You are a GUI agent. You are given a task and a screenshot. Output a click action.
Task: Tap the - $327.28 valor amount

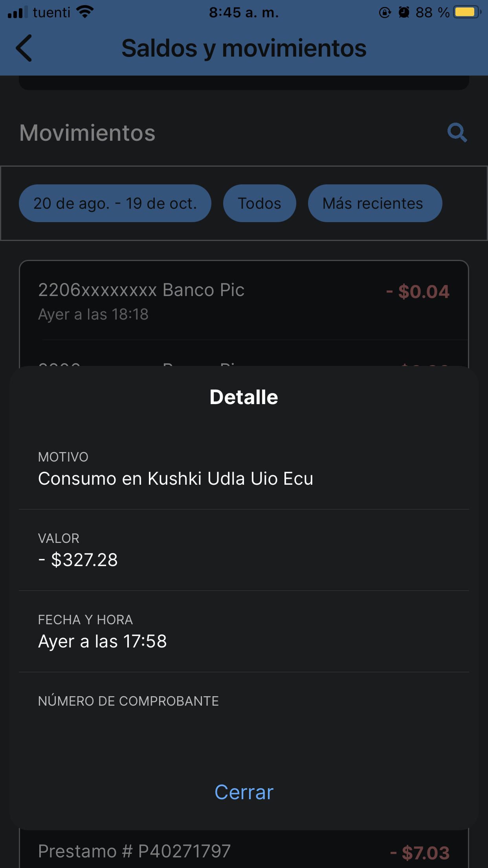pos(78,560)
